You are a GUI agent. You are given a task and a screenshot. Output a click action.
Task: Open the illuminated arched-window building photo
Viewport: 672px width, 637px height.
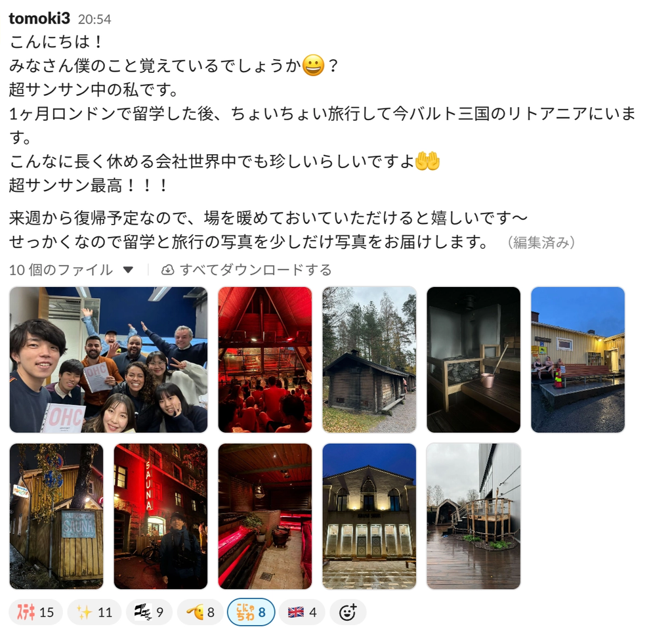(x=369, y=516)
